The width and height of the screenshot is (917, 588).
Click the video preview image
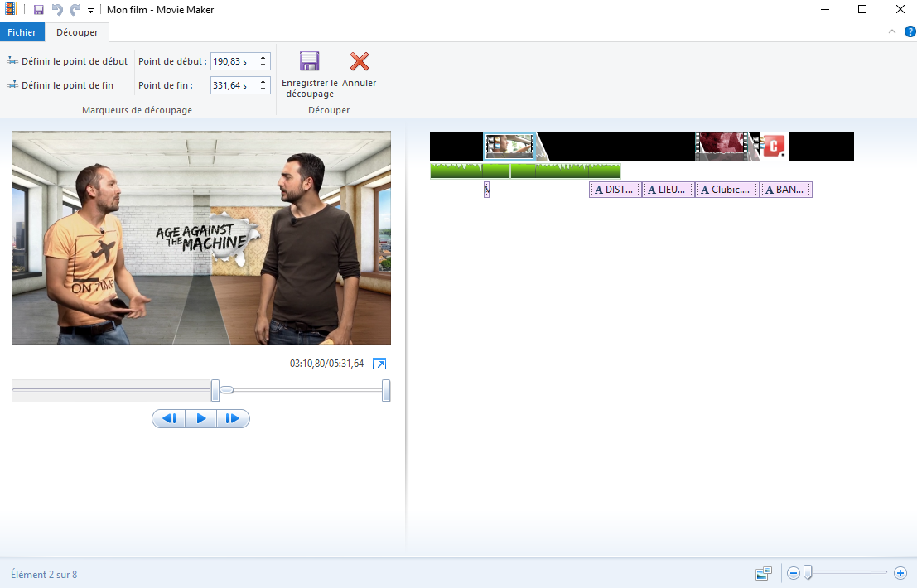tap(201, 238)
